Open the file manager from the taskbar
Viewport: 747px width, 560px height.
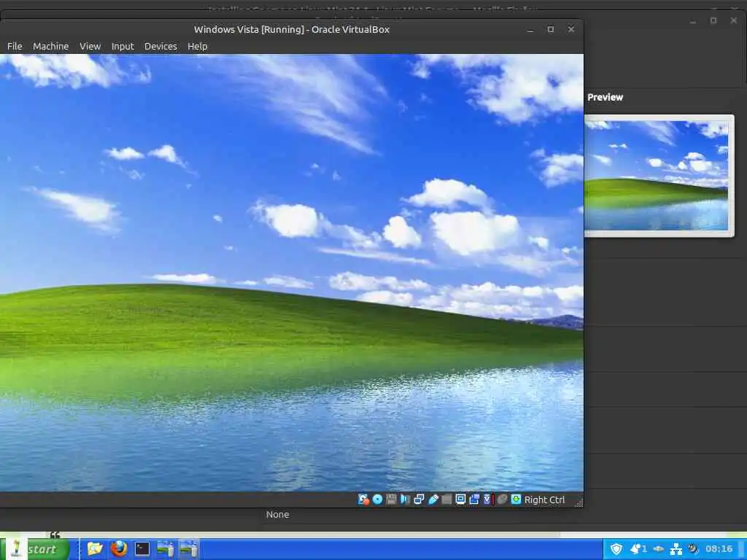(95, 549)
